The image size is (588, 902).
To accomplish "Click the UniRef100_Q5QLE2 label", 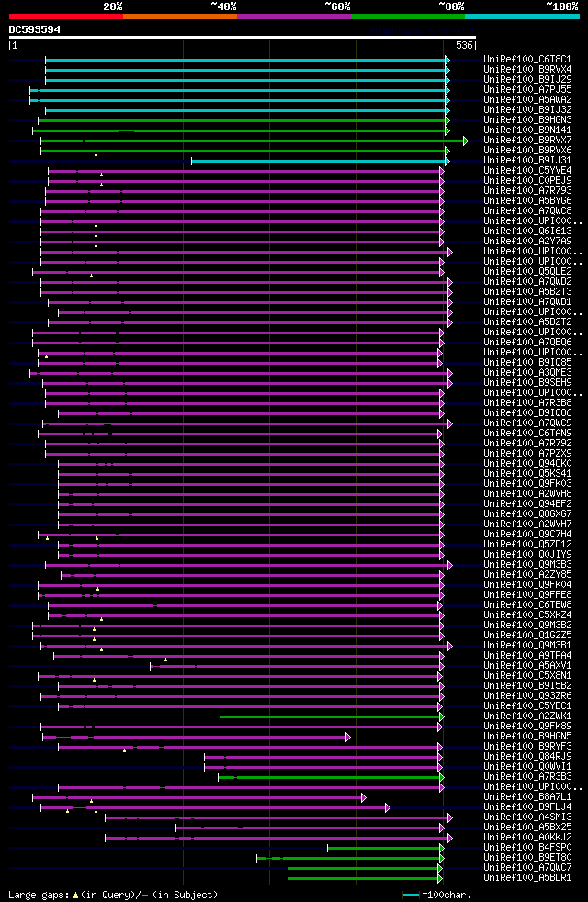I will coord(527,272).
